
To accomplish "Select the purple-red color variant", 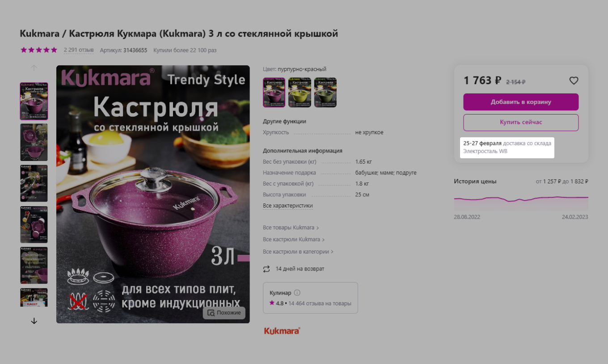I will [274, 93].
